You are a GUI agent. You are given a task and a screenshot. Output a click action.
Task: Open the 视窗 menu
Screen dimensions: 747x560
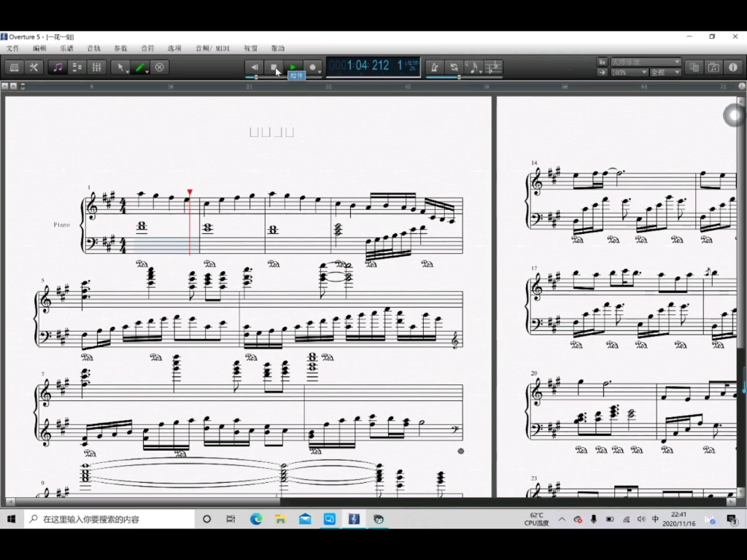(251, 48)
